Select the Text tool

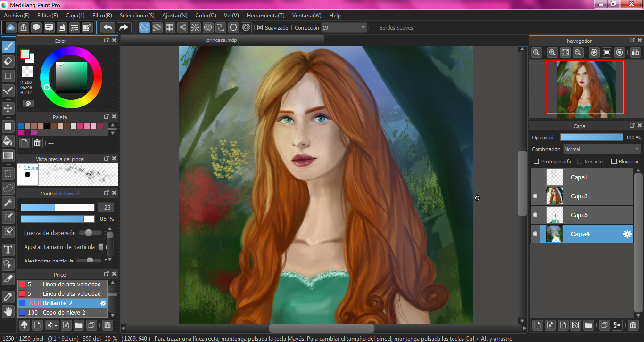click(8, 249)
